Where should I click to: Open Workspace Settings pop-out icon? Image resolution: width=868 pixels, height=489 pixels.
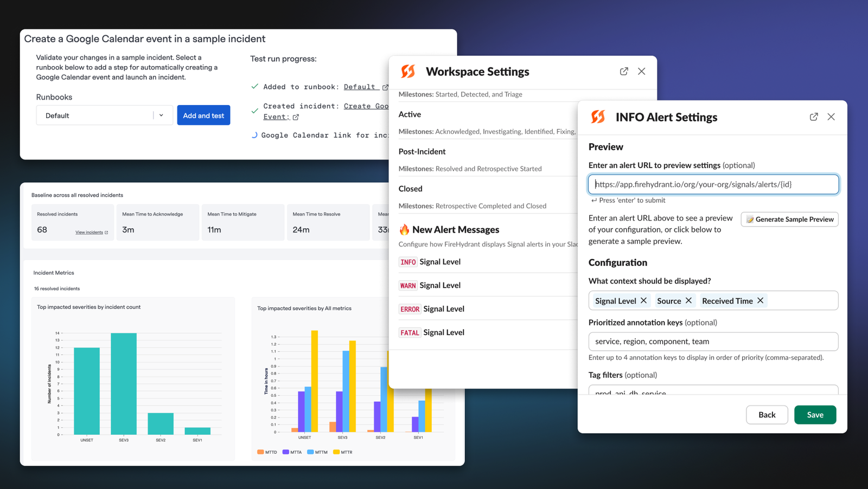tap(624, 71)
